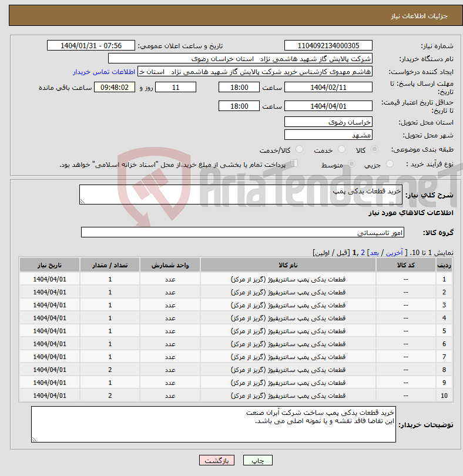The width and height of the screenshot is (463, 476).
Task: Click goods group field امور تاسیساتی
Action: point(243,232)
